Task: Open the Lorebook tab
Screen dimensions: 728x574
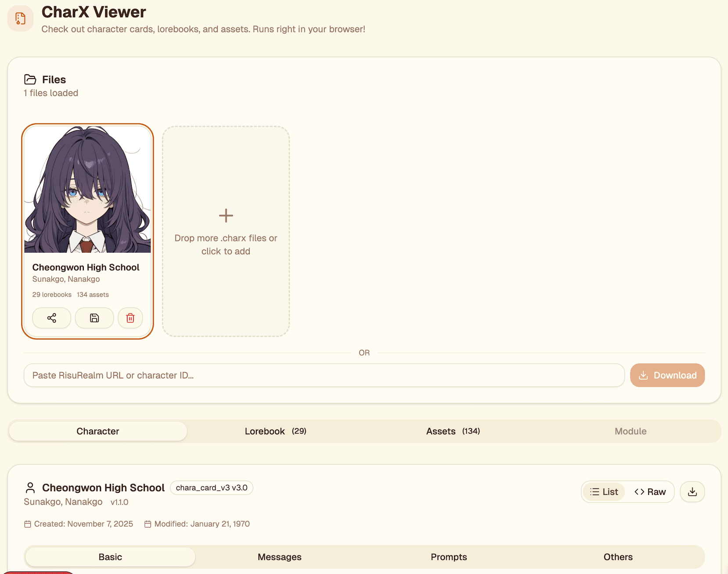Action: (x=275, y=431)
